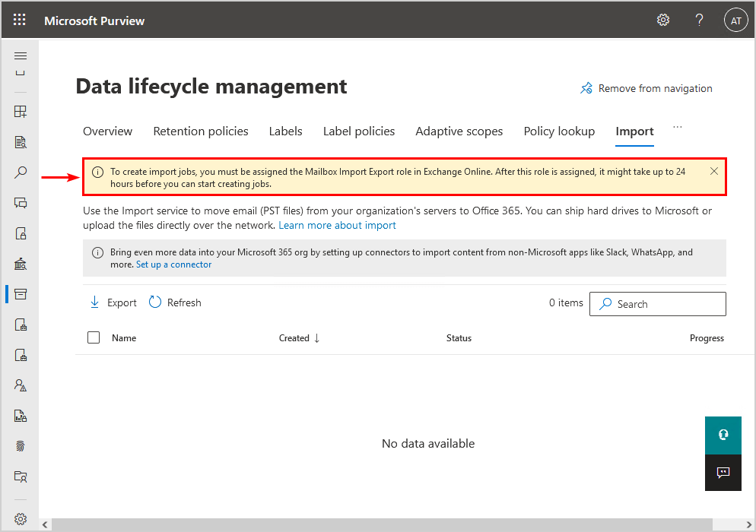
Task: Switch to the Label policies tab
Action: (359, 131)
